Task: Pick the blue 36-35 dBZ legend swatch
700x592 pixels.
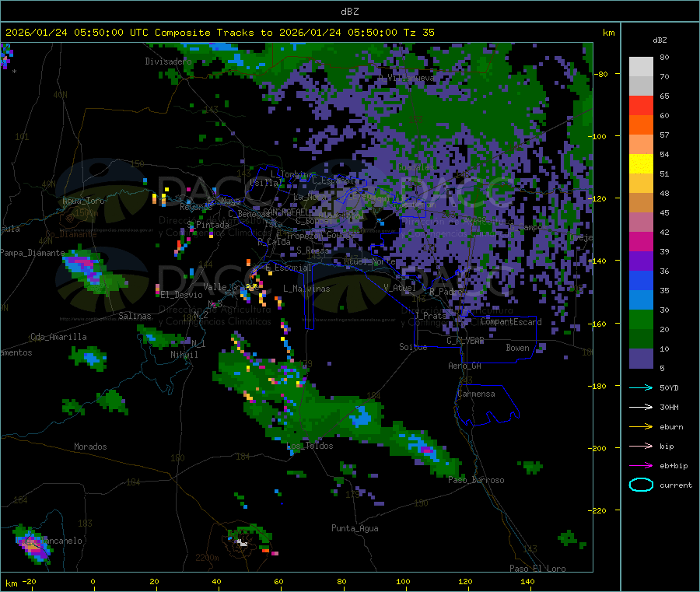Action: 641,280
